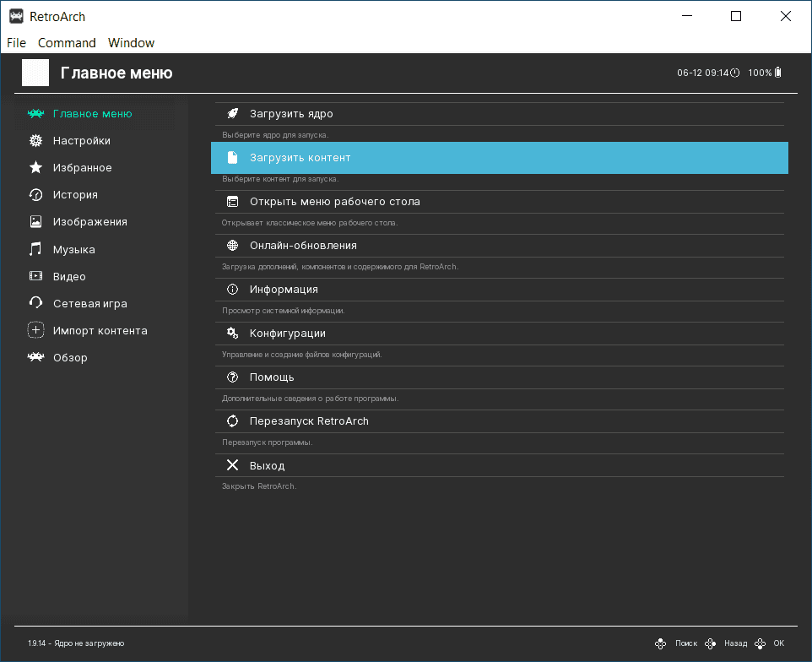Click the globe icon for Онлайн-обновления
Image resolution: width=812 pixels, height=662 pixels.
tap(232, 246)
